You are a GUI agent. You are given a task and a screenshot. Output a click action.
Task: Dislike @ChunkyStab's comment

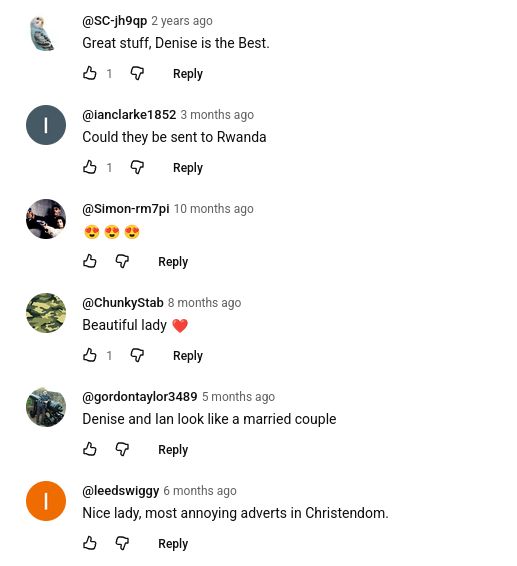tap(137, 356)
